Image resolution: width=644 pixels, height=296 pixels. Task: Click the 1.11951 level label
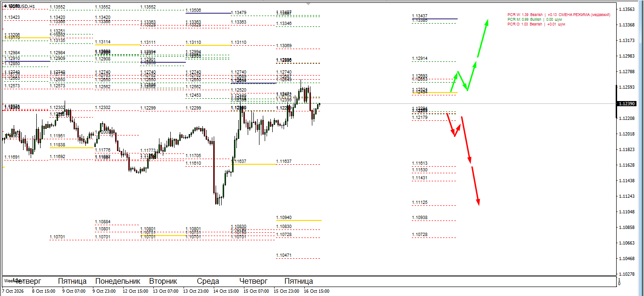(x=57, y=136)
